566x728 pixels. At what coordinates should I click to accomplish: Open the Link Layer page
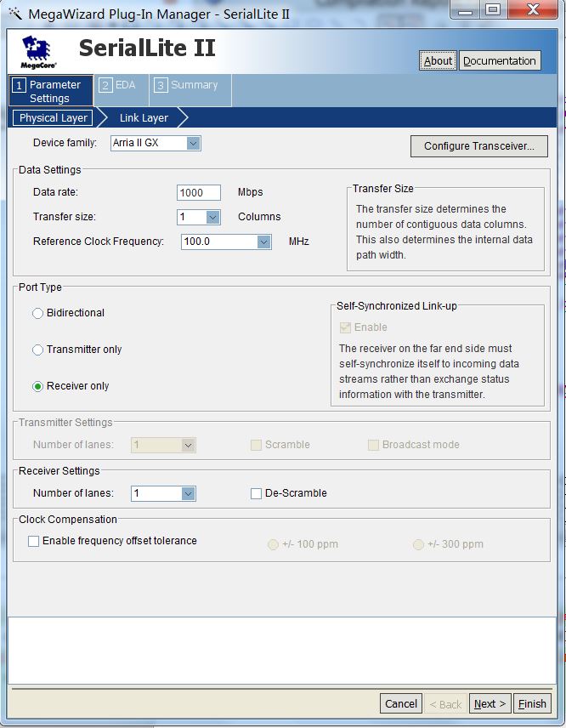(144, 118)
